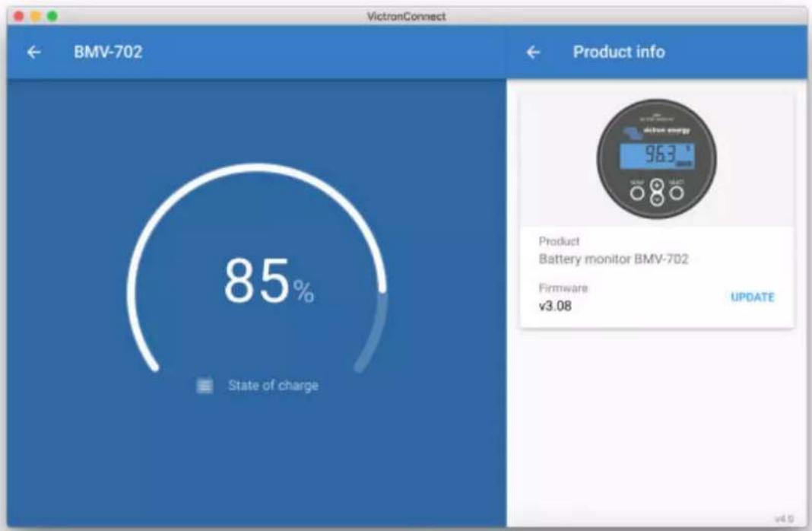
Task: Click the firmware version v3.08 text
Action: pos(555,306)
